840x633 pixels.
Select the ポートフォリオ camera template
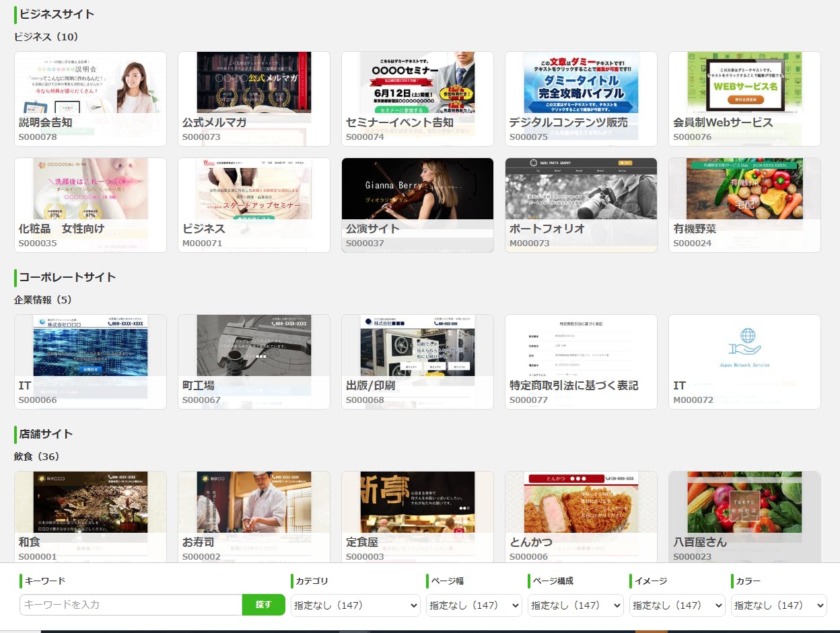click(x=581, y=204)
